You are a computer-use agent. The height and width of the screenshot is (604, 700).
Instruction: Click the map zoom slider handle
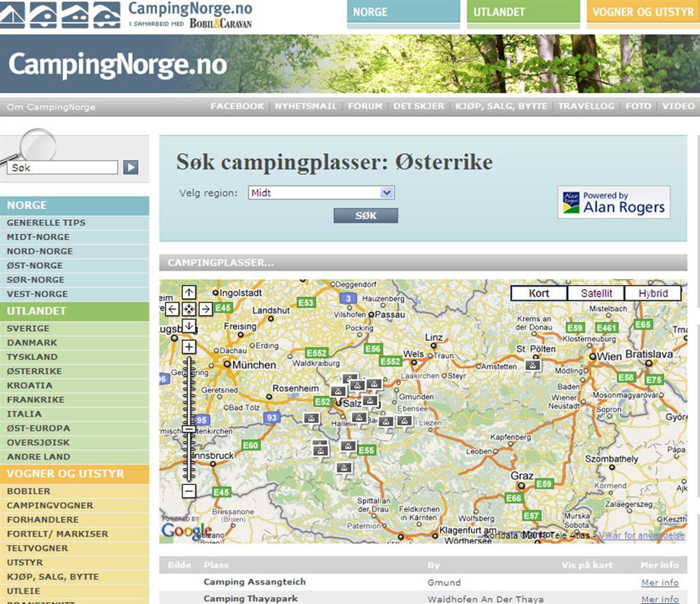189,429
